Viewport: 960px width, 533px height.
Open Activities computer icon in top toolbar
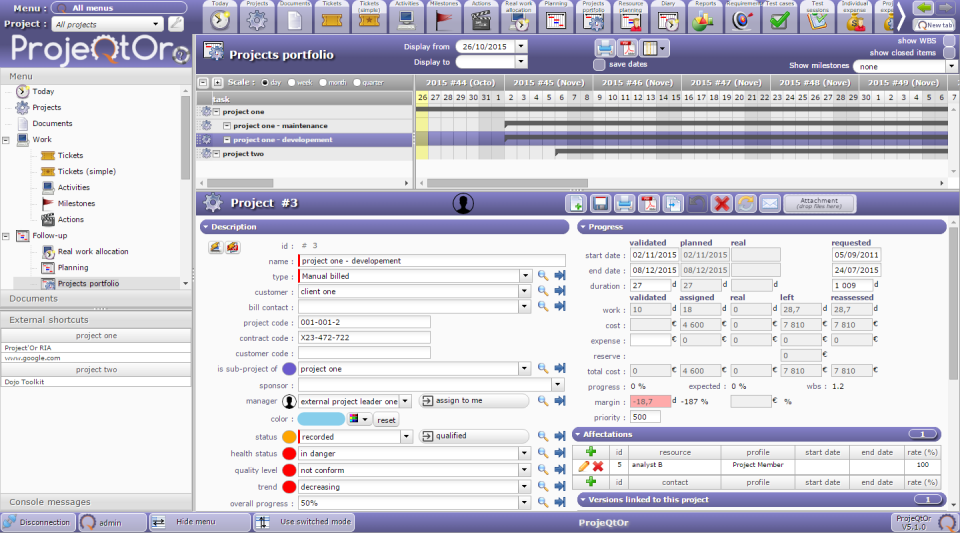click(x=407, y=20)
